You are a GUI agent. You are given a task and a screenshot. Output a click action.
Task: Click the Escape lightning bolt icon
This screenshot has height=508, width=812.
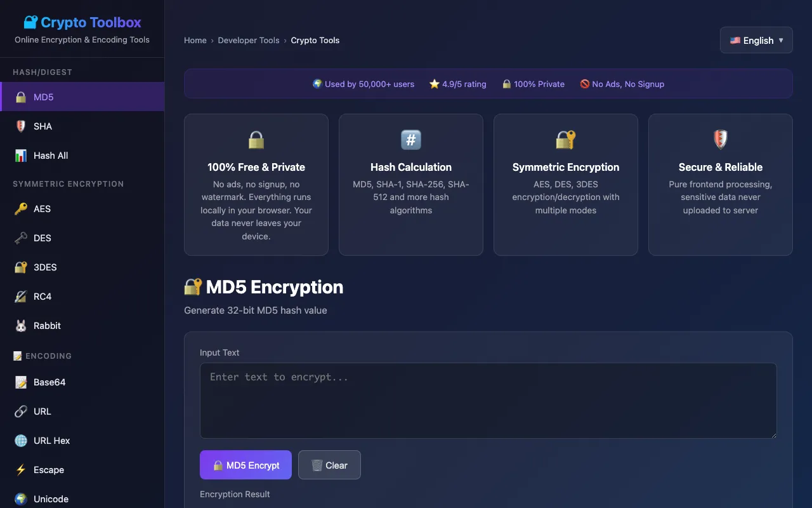point(21,470)
